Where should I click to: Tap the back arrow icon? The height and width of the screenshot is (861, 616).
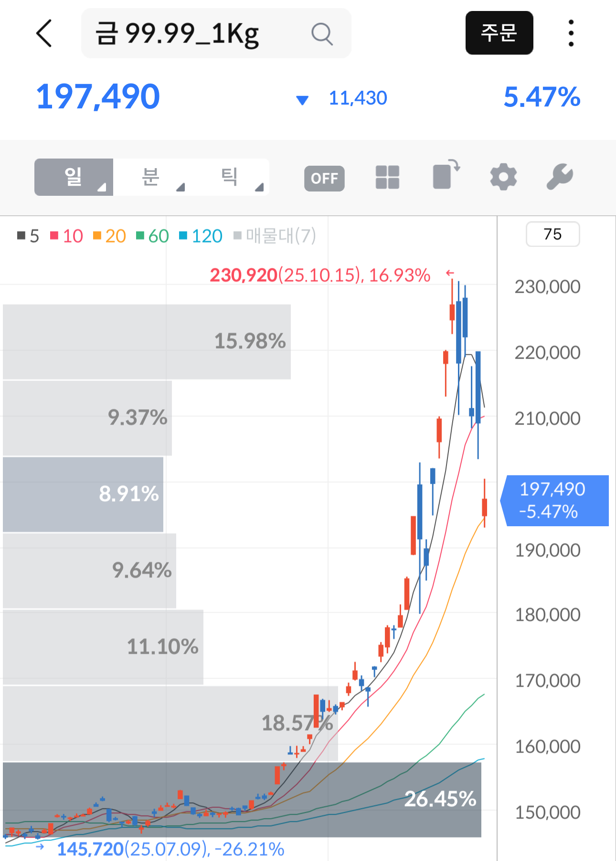pos(44,33)
